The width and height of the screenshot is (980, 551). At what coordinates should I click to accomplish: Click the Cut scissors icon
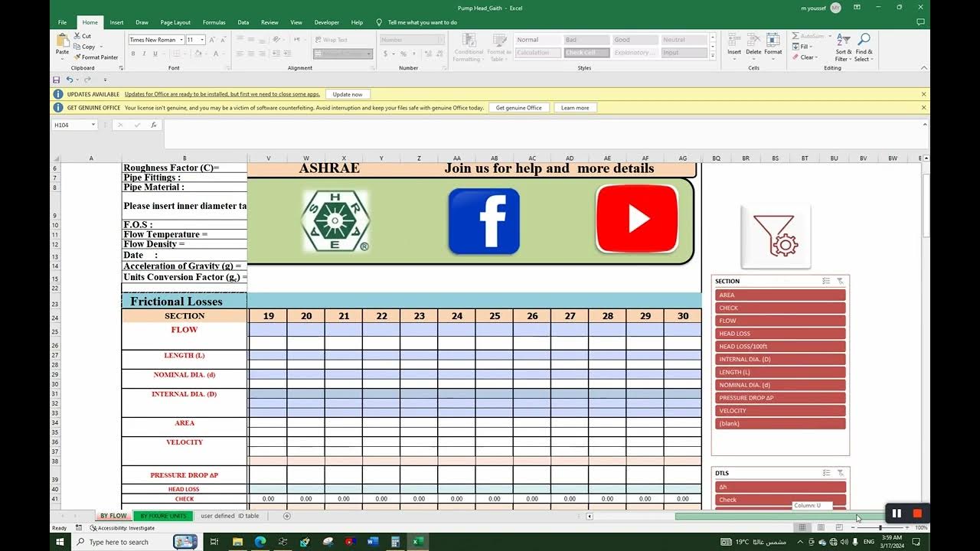coord(77,36)
